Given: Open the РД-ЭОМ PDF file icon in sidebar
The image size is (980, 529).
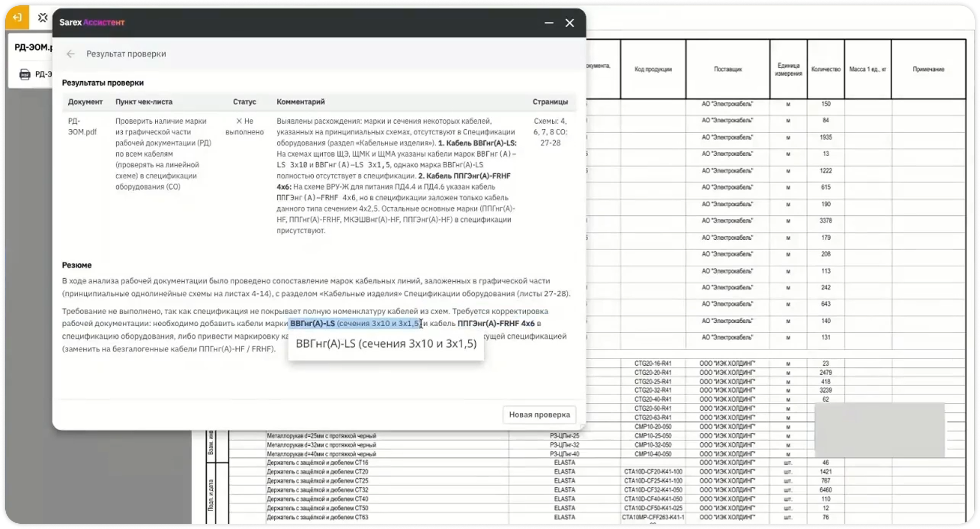Looking at the screenshot, I should click(x=25, y=74).
